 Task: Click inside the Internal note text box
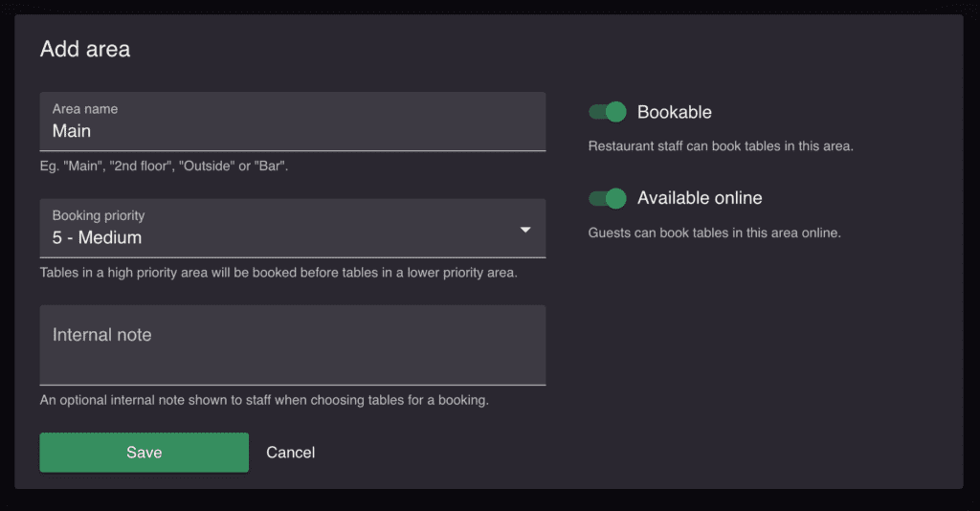pos(293,344)
